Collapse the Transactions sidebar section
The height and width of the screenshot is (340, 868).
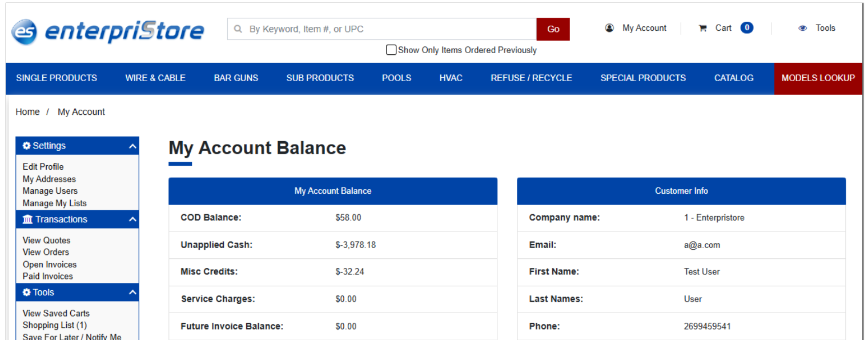[x=132, y=219]
